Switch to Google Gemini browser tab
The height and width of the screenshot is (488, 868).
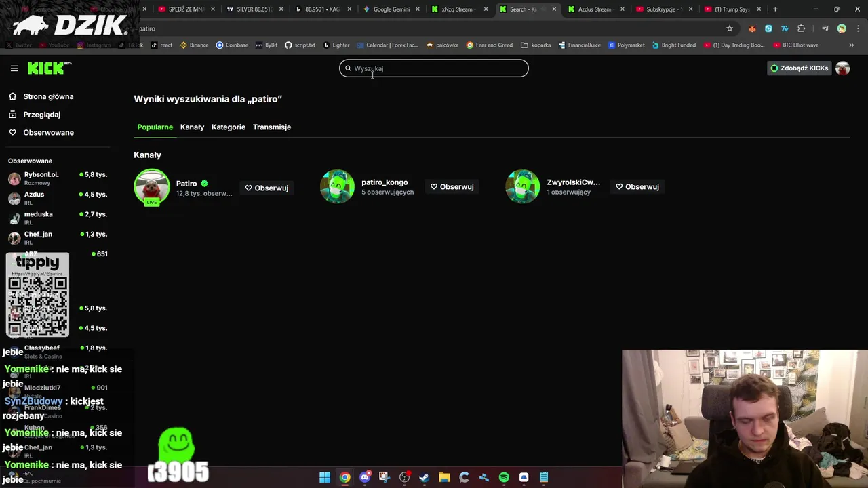tap(391, 9)
